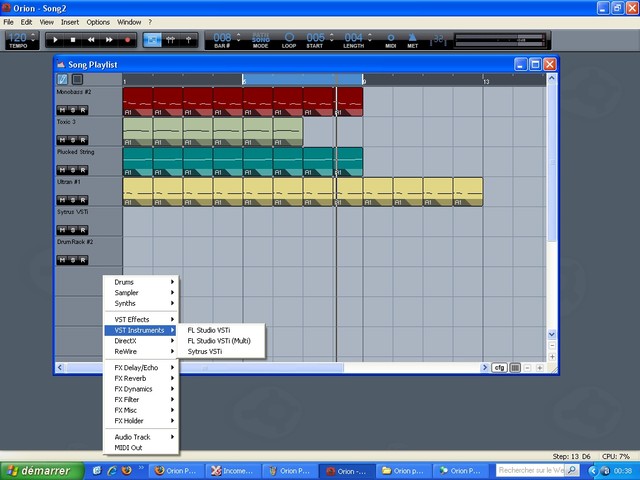
Task: Expand the FX Delay/Echo submenu
Action: click(x=140, y=367)
